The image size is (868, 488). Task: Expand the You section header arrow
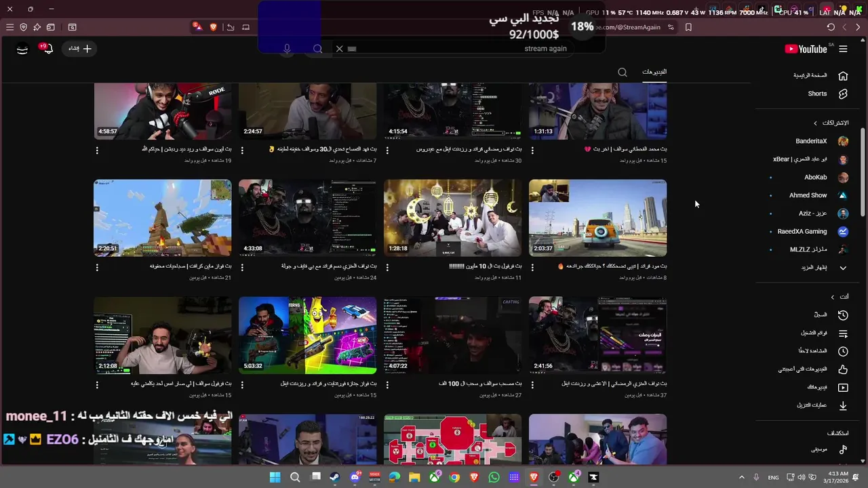coord(833,297)
